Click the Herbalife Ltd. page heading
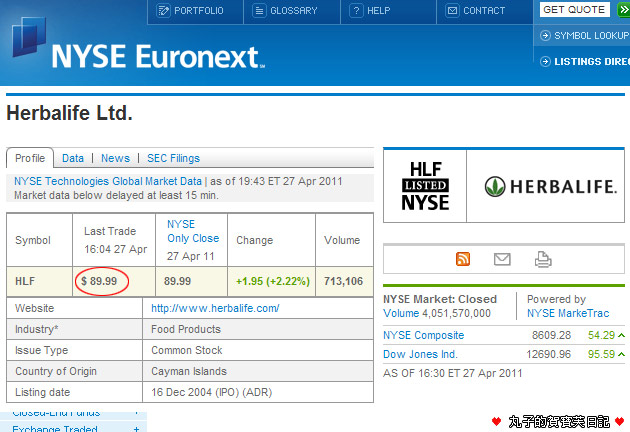630x432 pixels. (x=70, y=113)
